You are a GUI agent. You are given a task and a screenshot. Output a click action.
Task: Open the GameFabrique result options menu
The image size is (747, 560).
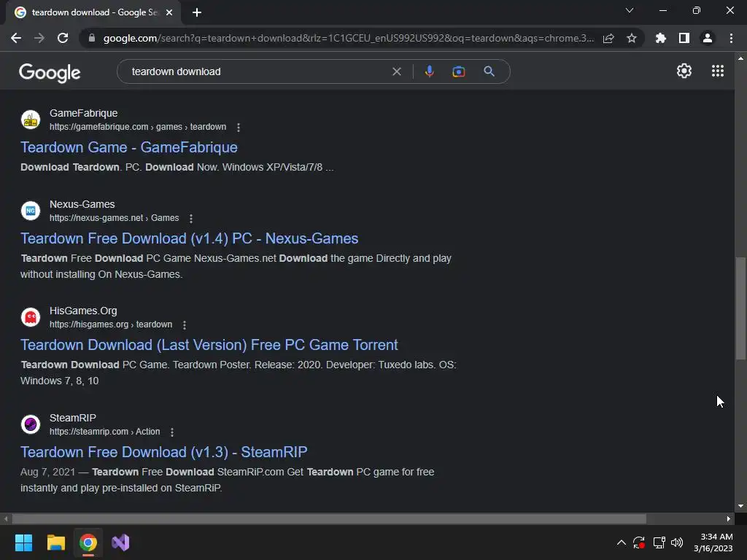[239, 127]
